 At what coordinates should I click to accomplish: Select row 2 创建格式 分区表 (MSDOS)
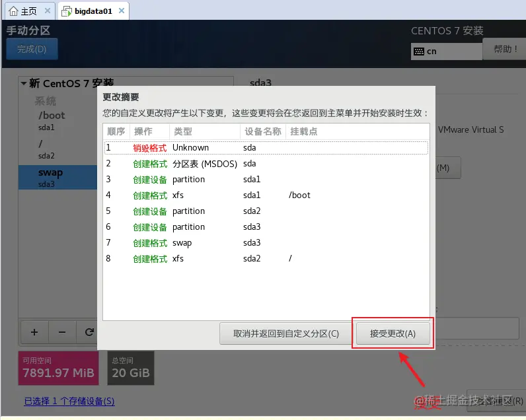266,164
